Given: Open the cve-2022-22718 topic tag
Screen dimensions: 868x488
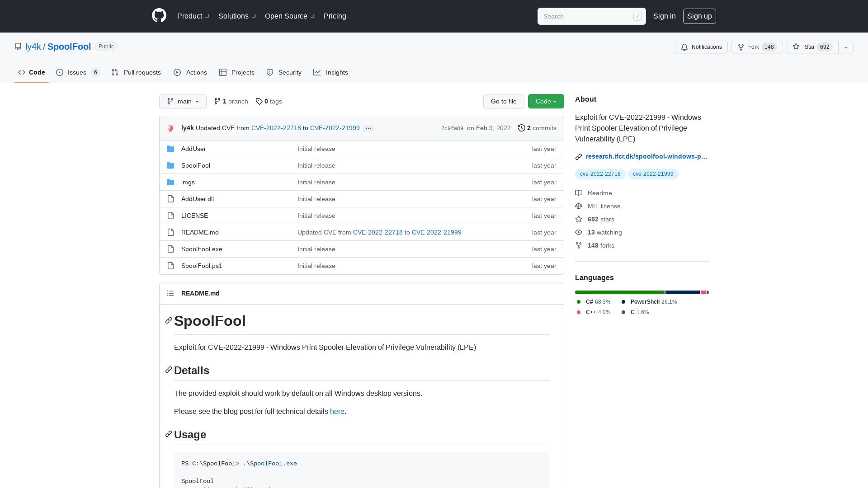Looking at the screenshot, I should click(600, 174).
